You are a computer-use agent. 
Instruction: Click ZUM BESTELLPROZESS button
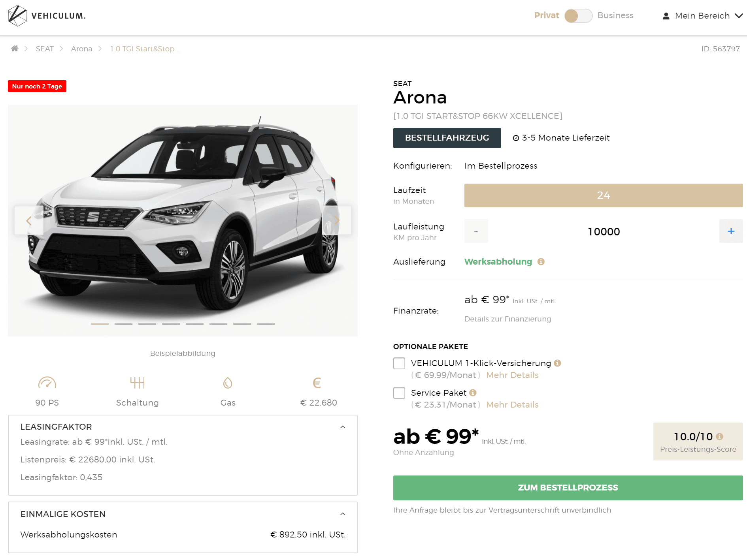tap(568, 488)
